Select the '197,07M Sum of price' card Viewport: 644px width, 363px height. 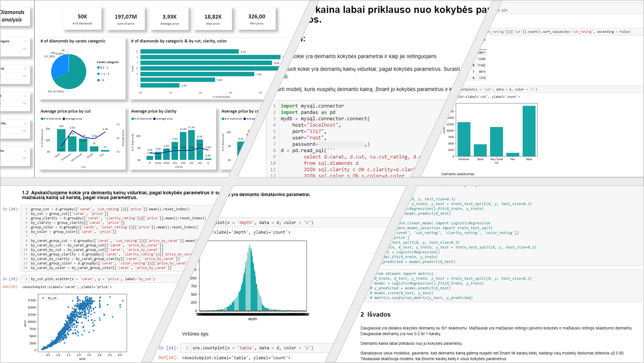126,19
